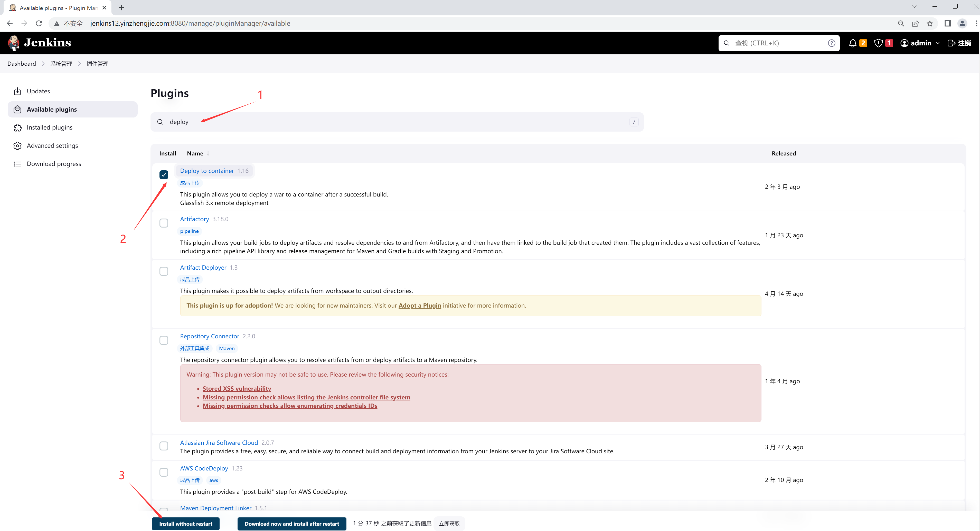Expand the admin user dropdown
Screen dimensions: 980x531
(x=937, y=43)
